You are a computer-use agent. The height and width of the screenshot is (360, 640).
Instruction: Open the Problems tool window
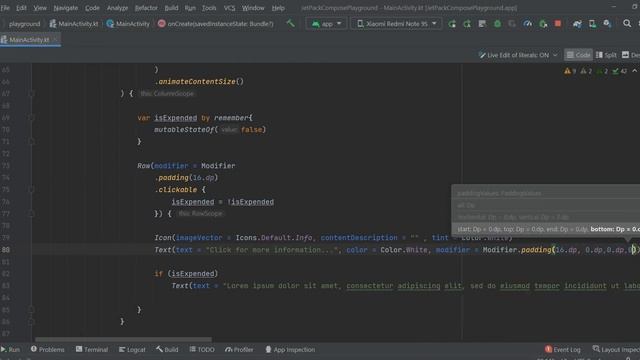[48, 349]
